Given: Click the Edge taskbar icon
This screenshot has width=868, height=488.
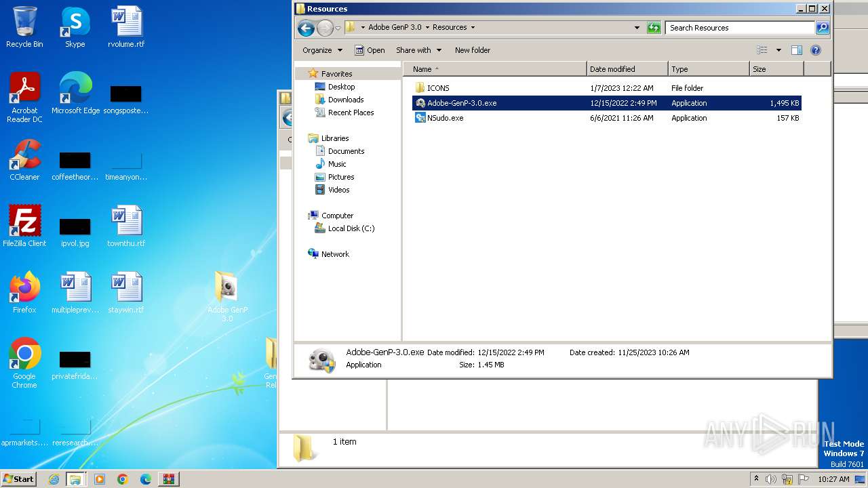Looking at the screenshot, I should [x=146, y=479].
